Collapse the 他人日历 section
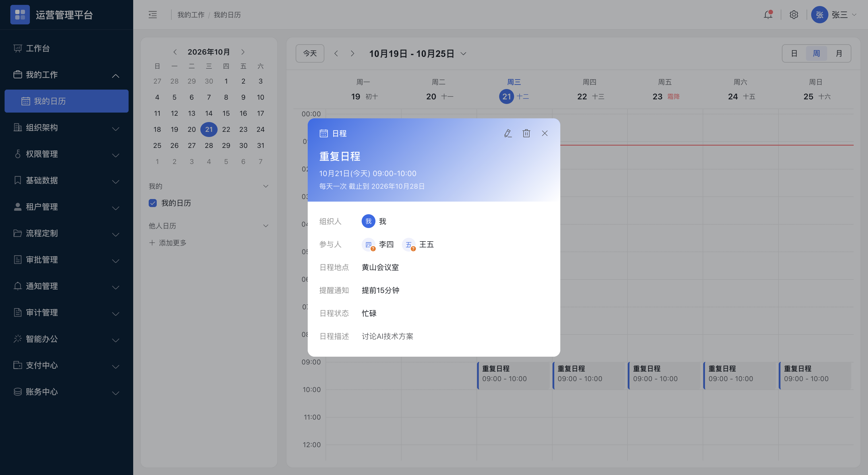The height and width of the screenshot is (475, 868). coord(266,225)
